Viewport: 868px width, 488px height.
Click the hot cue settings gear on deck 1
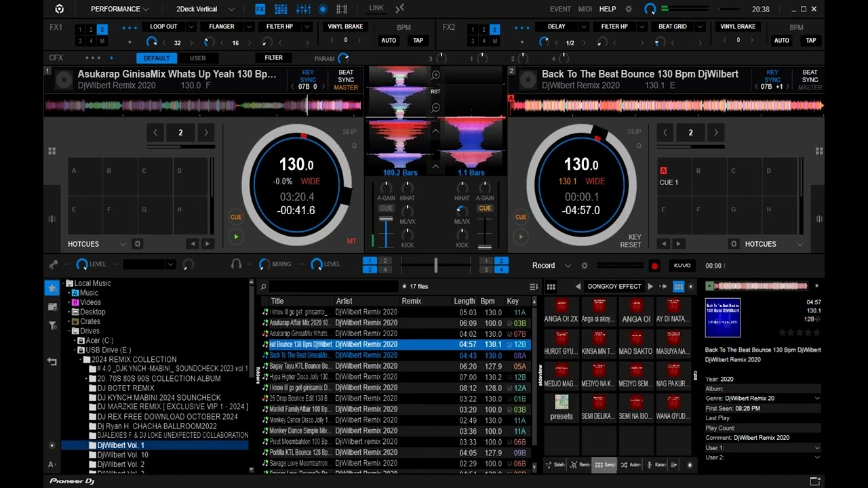coord(138,243)
